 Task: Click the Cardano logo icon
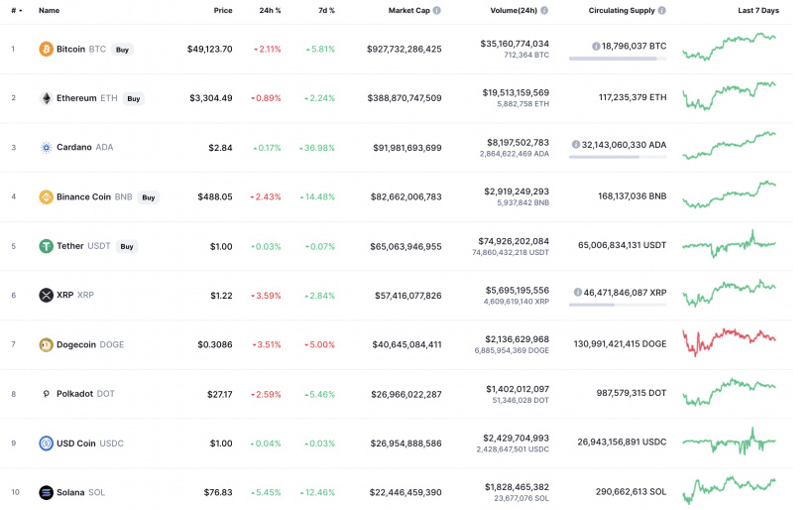pos(46,147)
